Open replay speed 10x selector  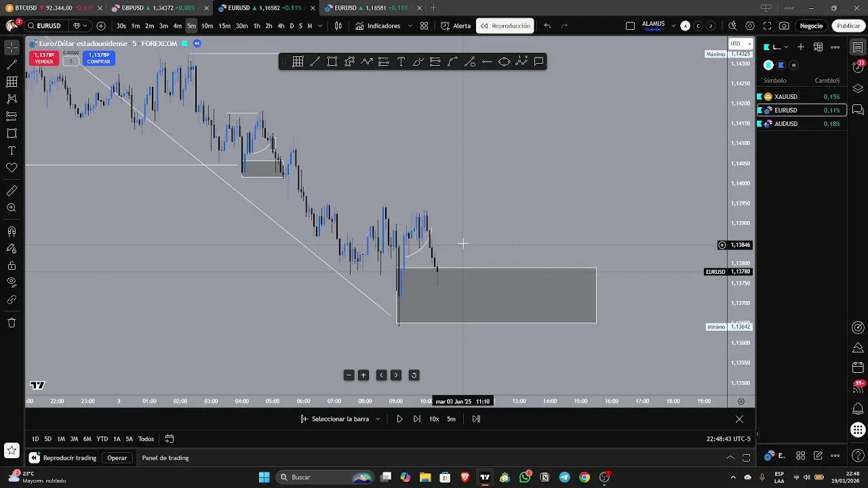434,419
